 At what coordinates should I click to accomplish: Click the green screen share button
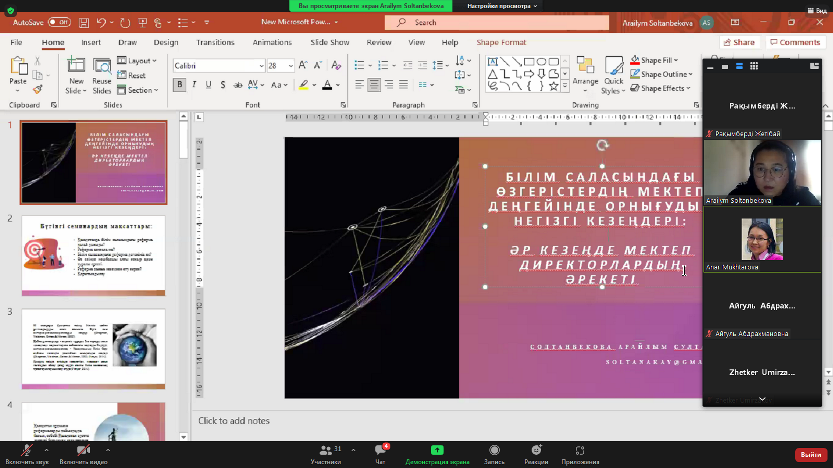pos(437,452)
